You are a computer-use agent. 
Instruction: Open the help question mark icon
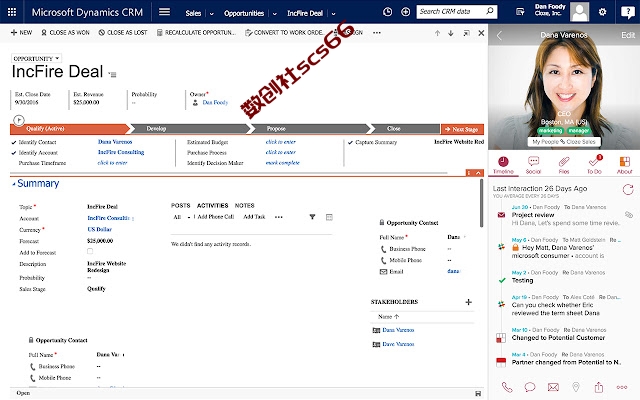click(x=627, y=12)
